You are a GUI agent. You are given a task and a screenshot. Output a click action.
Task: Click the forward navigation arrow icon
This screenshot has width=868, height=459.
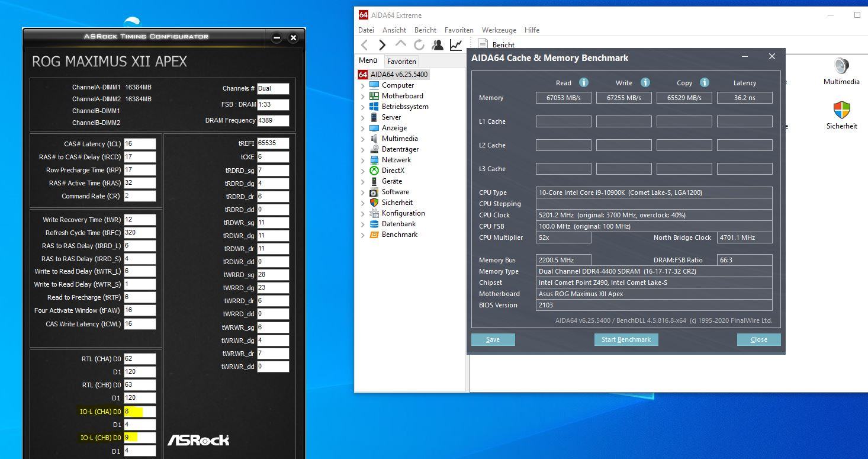[x=382, y=44]
